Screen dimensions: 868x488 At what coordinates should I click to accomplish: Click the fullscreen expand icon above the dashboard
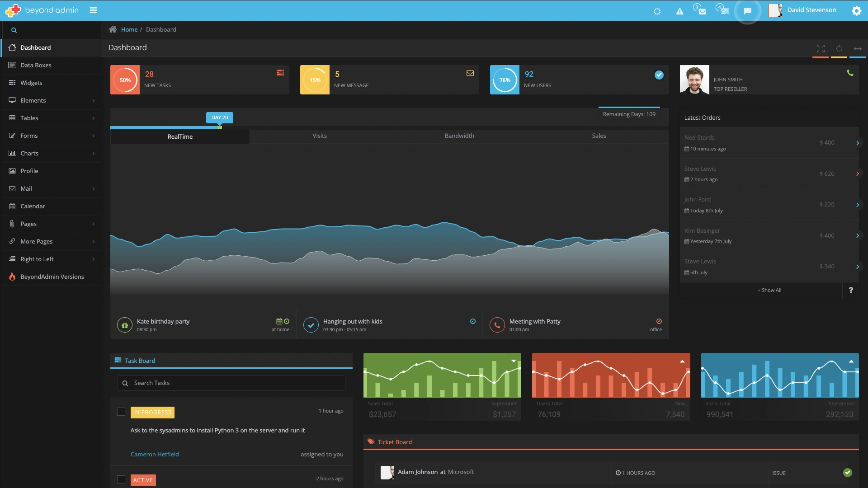pyautogui.click(x=821, y=48)
